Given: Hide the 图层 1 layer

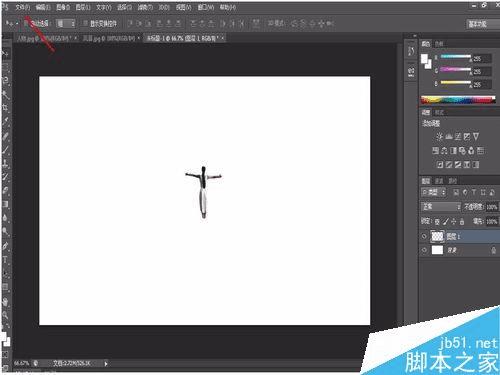Looking at the screenshot, I should pyautogui.click(x=424, y=236).
